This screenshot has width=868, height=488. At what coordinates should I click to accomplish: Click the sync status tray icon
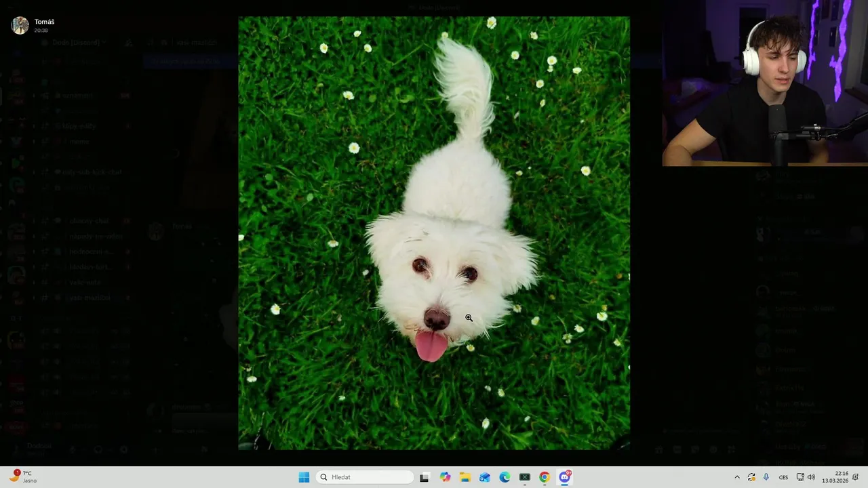[751, 477]
